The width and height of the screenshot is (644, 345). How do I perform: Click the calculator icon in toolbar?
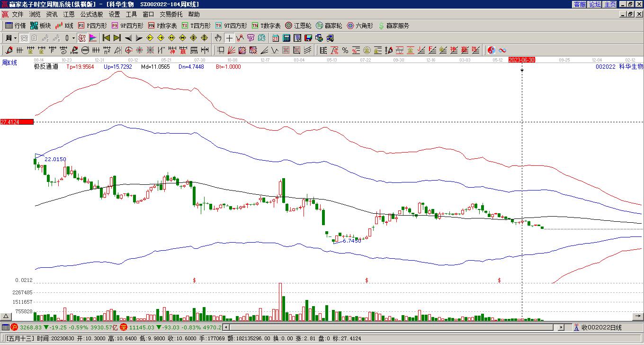click(x=286, y=38)
